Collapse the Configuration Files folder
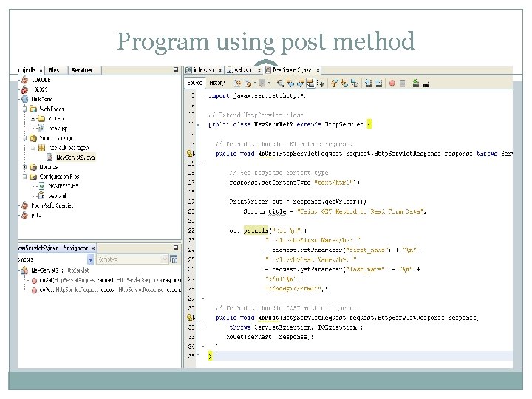Image resolution: width=532 pixels, height=399 pixels. point(25,177)
